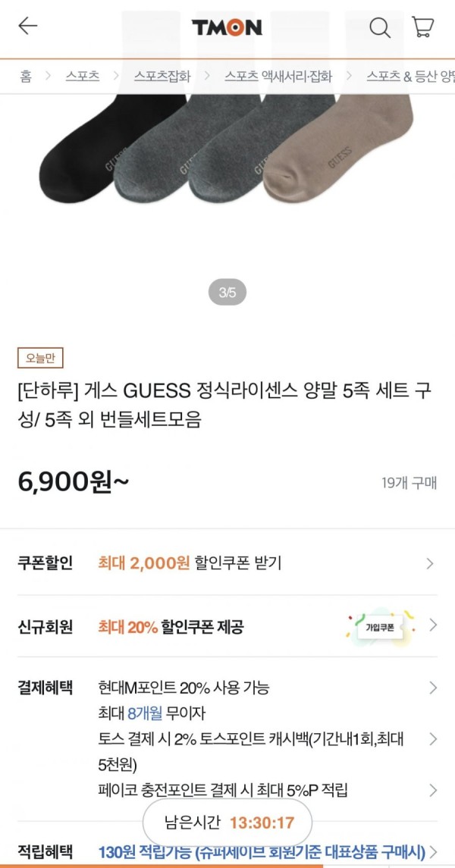Expand the 신규회원 coupon row arrow
This screenshot has width=455, height=868.
coord(433,625)
